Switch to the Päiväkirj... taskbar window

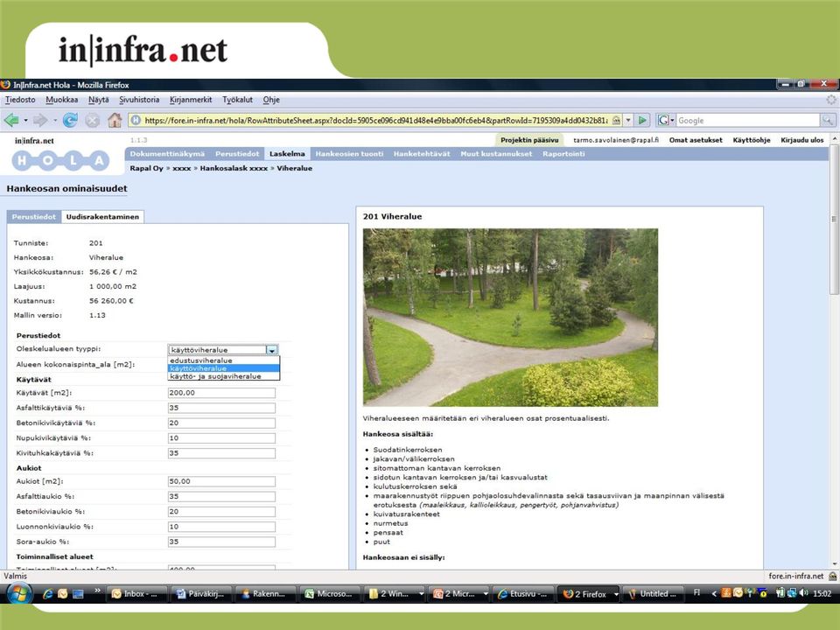[x=199, y=593]
